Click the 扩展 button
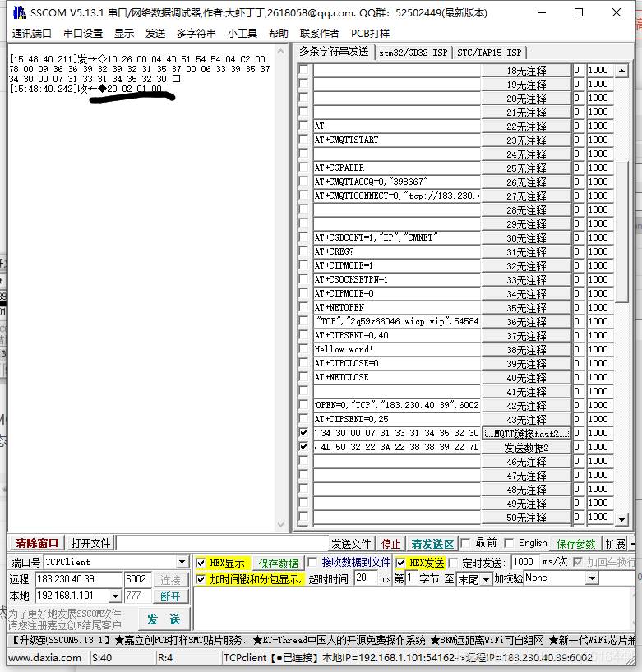The width and height of the screenshot is (642, 672). pos(615,543)
